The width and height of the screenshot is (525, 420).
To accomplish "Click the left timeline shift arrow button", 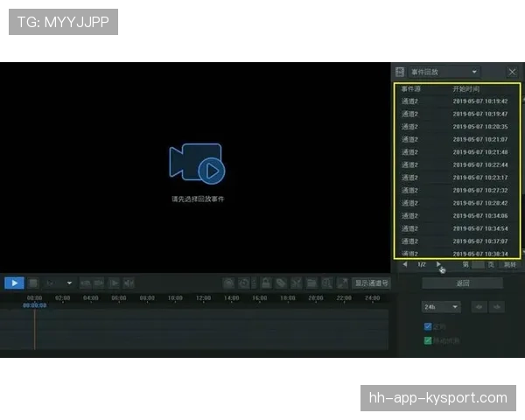I will 479,307.
